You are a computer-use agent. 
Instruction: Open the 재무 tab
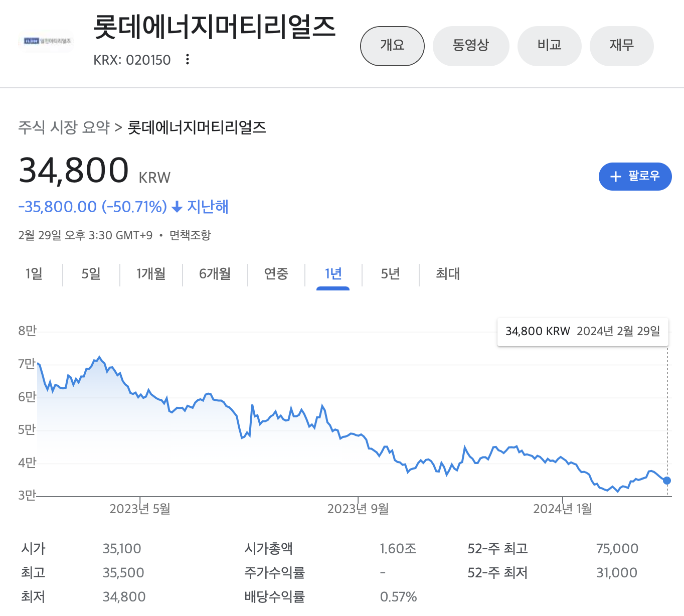pyautogui.click(x=622, y=46)
